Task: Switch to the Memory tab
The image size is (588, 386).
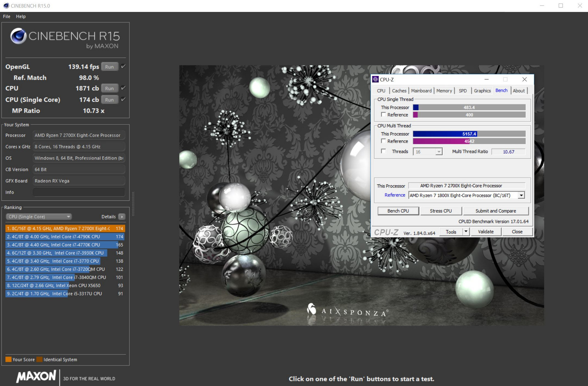Action: [x=444, y=91]
